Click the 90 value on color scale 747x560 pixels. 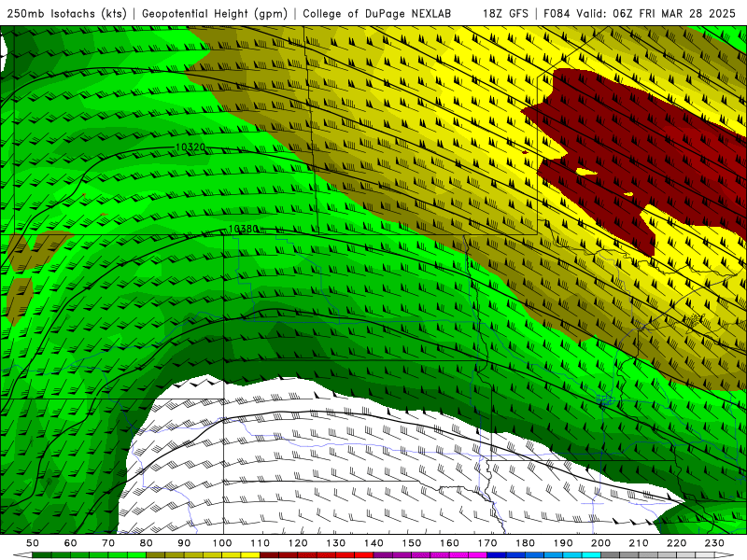click(x=184, y=543)
